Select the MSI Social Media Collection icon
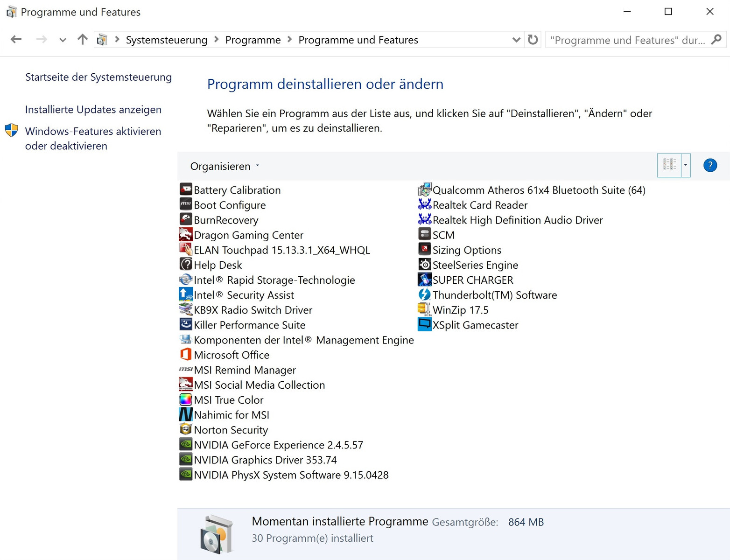Image resolution: width=730 pixels, height=560 pixels. 186,384
